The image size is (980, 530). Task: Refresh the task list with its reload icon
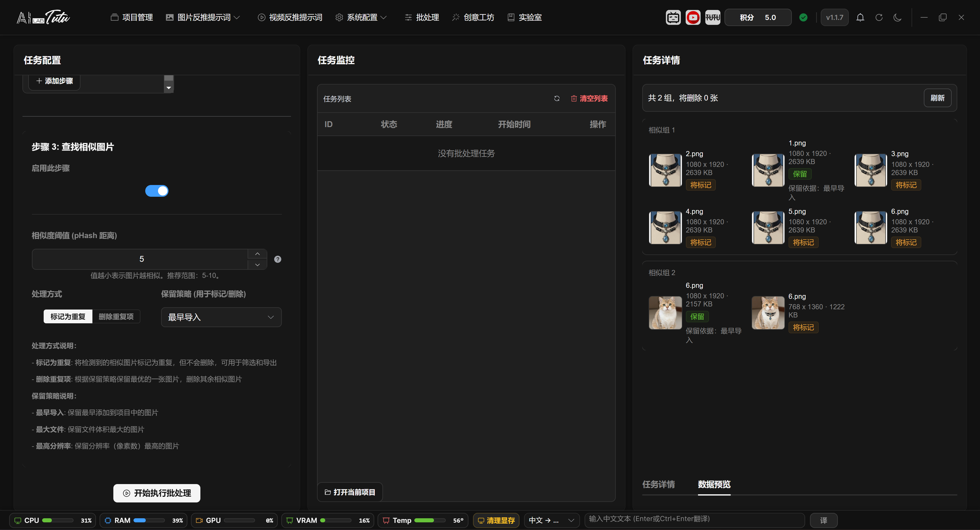point(556,98)
